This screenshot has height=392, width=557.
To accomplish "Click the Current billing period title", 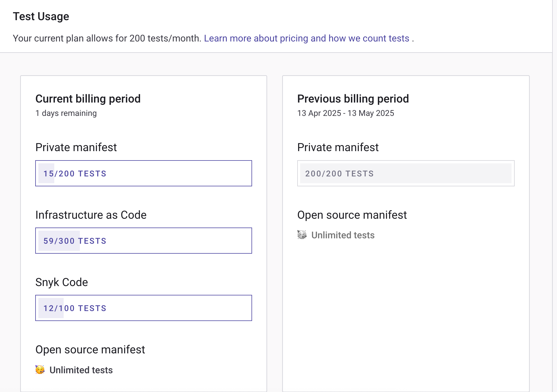I will 88,99.
